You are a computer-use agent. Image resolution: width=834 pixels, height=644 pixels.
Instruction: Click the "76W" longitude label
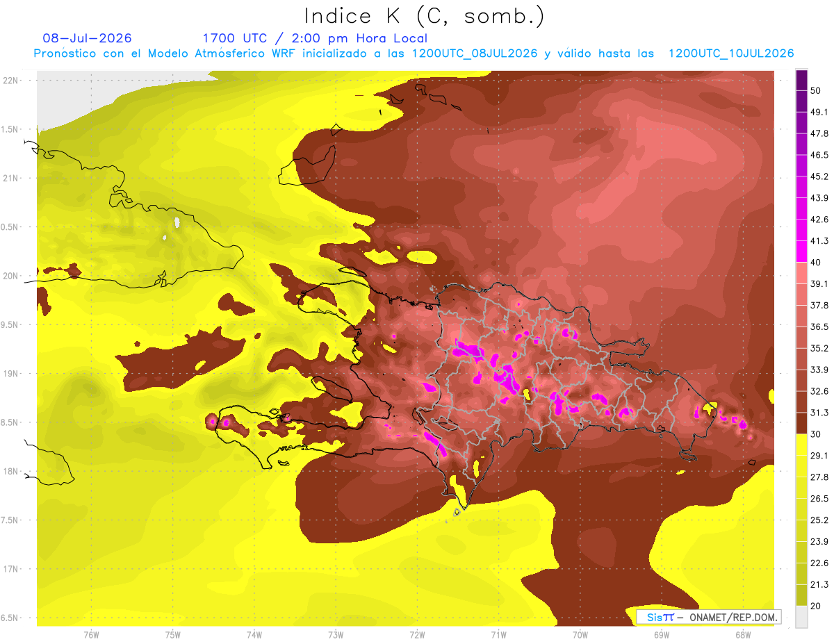coord(91,635)
